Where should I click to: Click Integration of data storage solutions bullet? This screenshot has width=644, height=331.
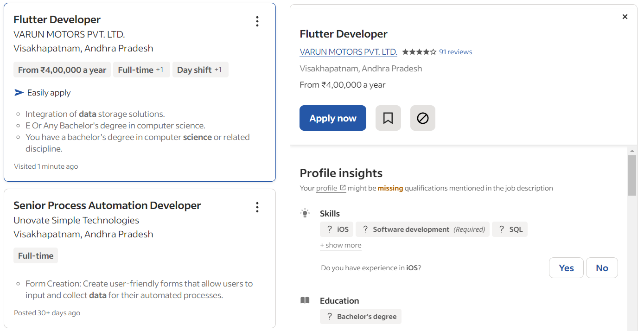(x=95, y=114)
